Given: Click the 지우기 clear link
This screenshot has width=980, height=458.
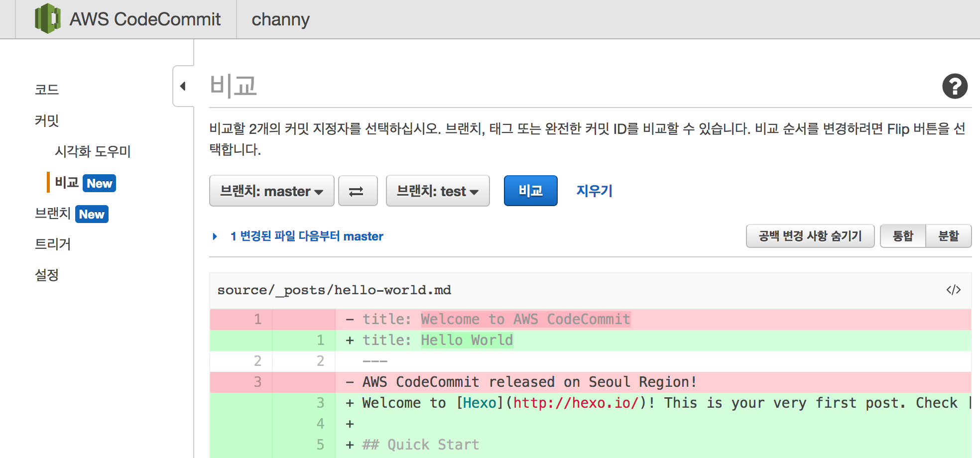Looking at the screenshot, I should point(595,191).
